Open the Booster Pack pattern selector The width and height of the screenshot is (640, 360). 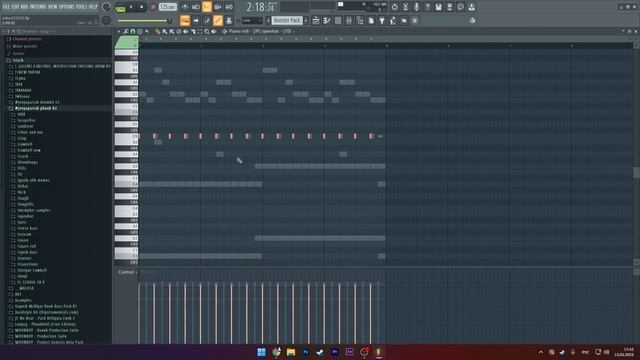tap(288, 20)
